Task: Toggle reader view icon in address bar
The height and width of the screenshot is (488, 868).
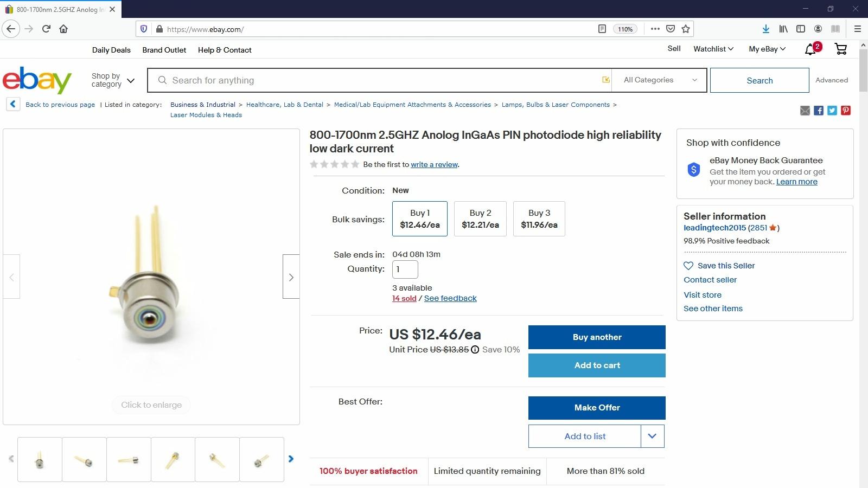Action: pos(602,29)
